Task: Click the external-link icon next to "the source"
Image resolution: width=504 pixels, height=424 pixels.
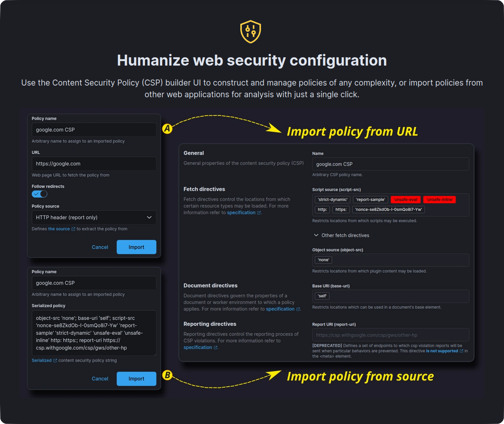Action: coord(73,229)
